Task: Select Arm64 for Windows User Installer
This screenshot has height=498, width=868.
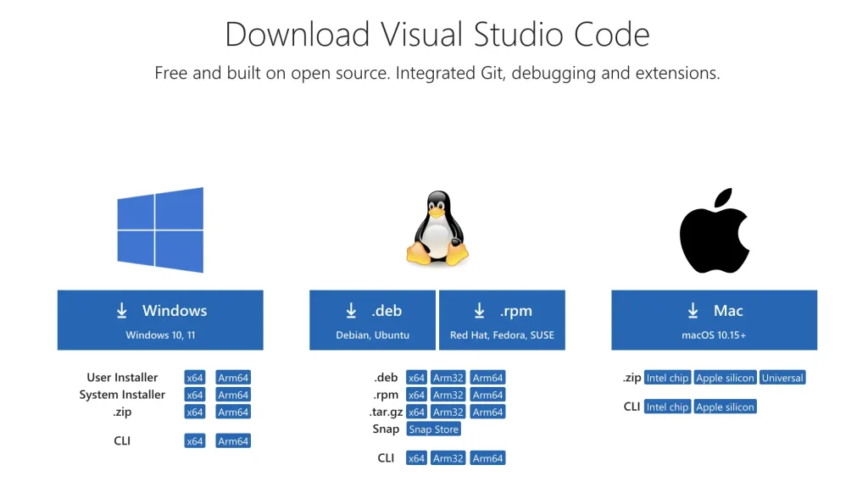Action: (233, 378)
